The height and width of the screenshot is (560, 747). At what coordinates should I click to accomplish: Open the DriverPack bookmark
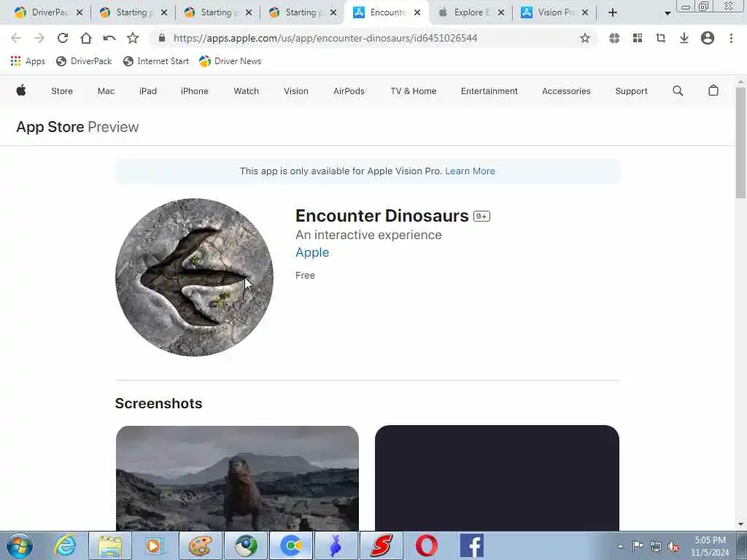tap(84, 61)
